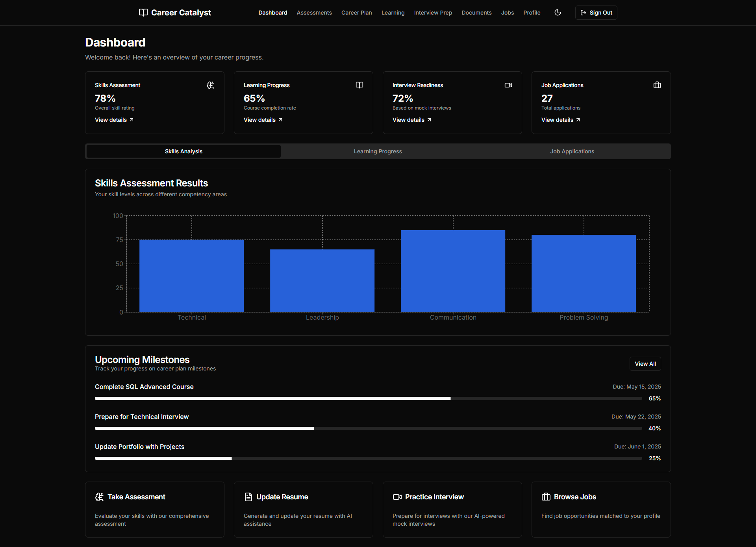Click the briefcase icon in Job Applications card

(x=657, y=85)
